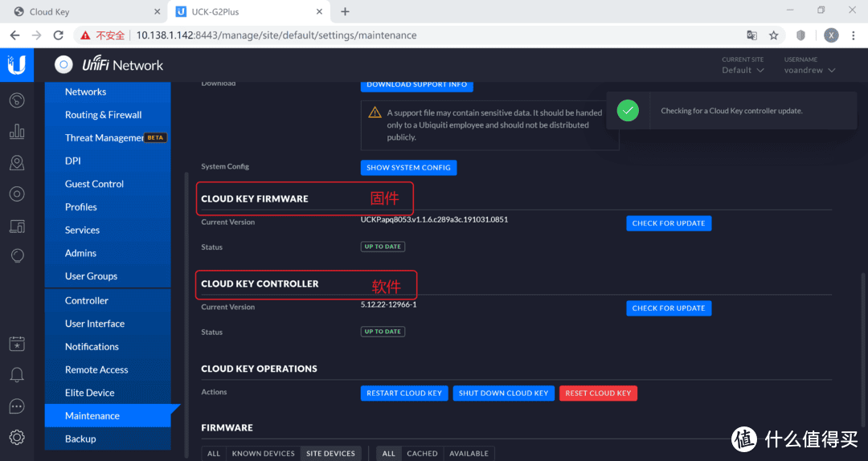Click Restart Cloud Key button
868x461 pixels.
404,394
